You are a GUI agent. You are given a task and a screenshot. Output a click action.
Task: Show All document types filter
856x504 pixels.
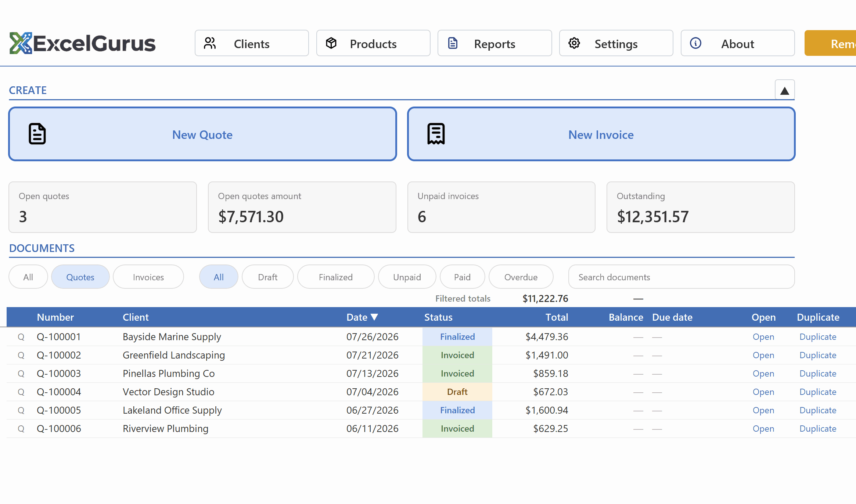[x=28, y=277]
